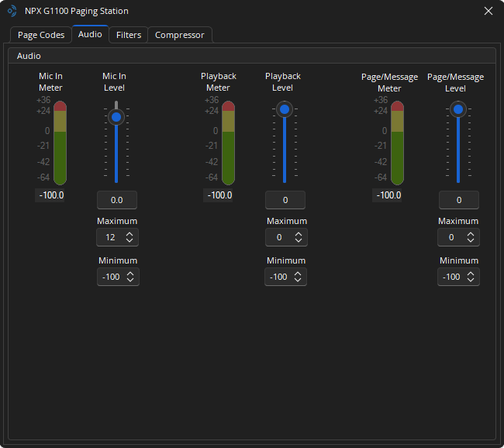Click the Page/Message Level slider handle
This screenshot has height=448, width=504.
coord(458,110)
